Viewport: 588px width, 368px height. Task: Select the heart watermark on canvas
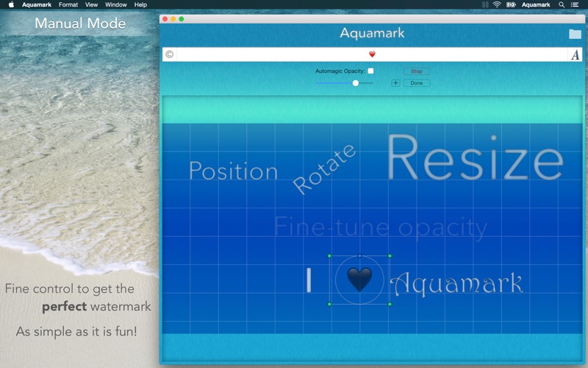coord(359,280)
